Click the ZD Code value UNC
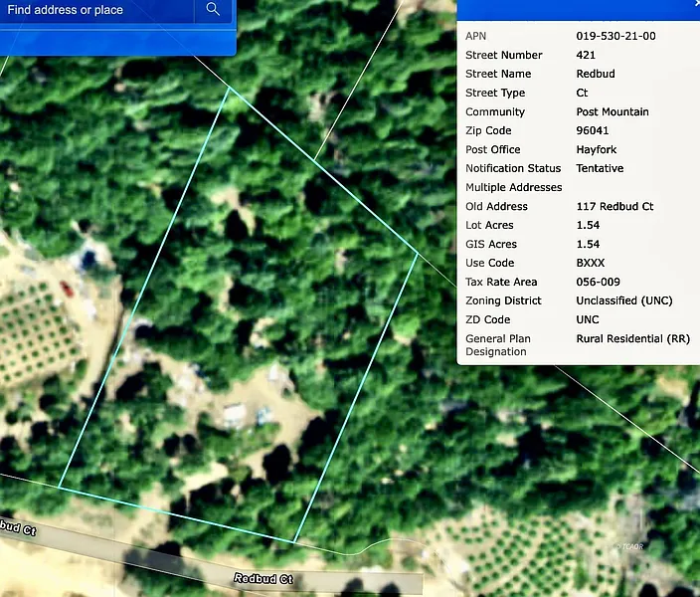The image size is (700, 597). pyautogui.click(x=588, y=320)
